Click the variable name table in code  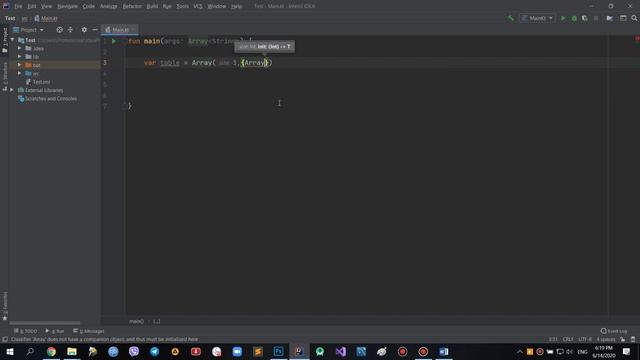(170, 63)
